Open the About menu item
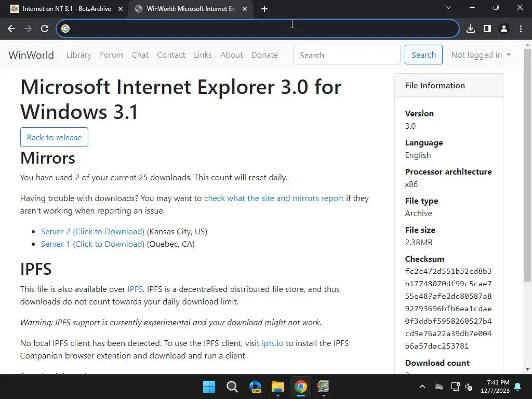This screenshot has height=399, width=532. pos(231,55)
